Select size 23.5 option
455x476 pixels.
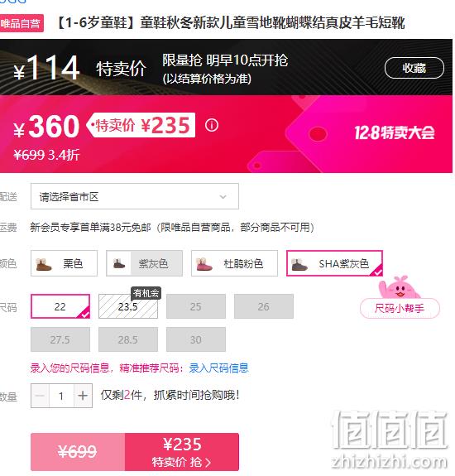pyautogui.click(x=128, y=306)
